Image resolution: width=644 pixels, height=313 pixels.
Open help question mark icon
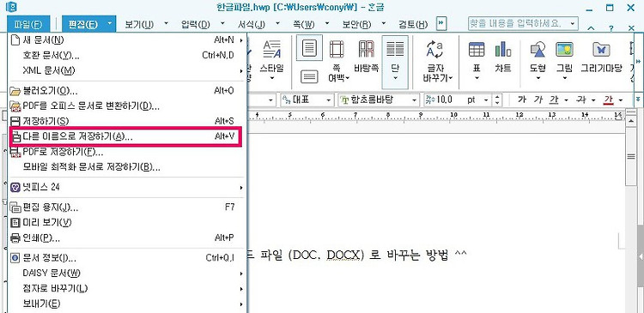tap(611, 28)
